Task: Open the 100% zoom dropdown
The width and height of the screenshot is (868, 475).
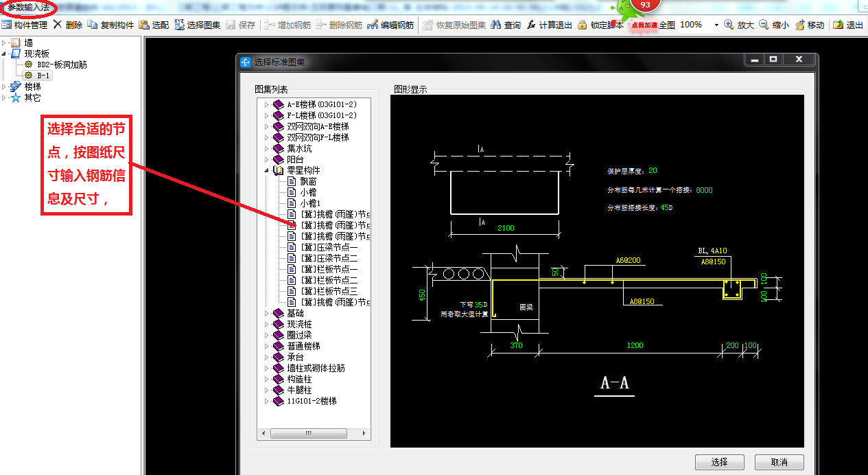Action: coord(716,25)
